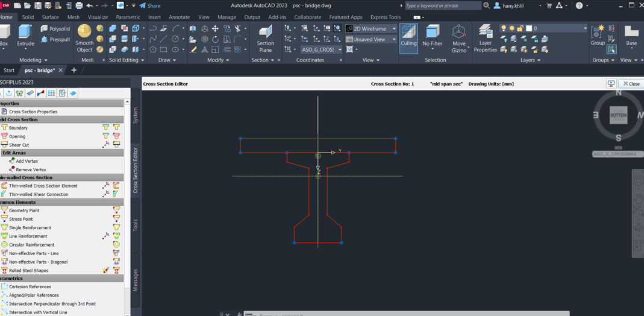This screenshot has height=316, width=644.
Task: Click Cross Section Properties entry
Action: click(x=33, y=112)
